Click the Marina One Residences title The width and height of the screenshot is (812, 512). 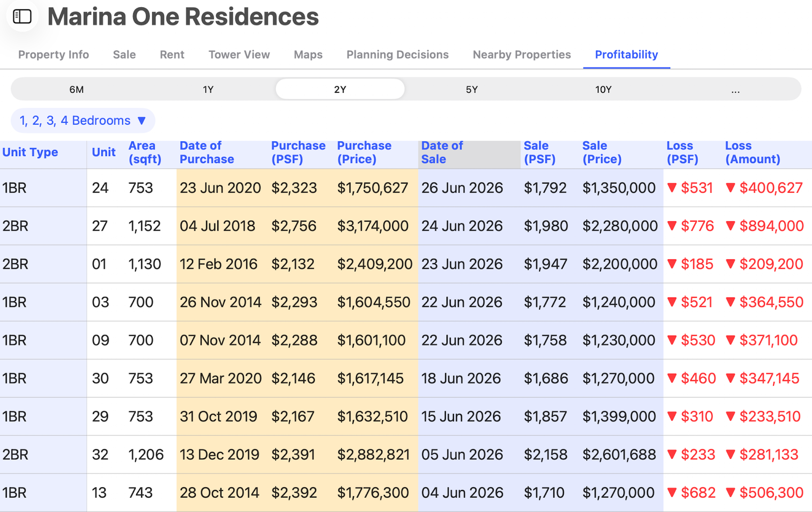[183, 17]
